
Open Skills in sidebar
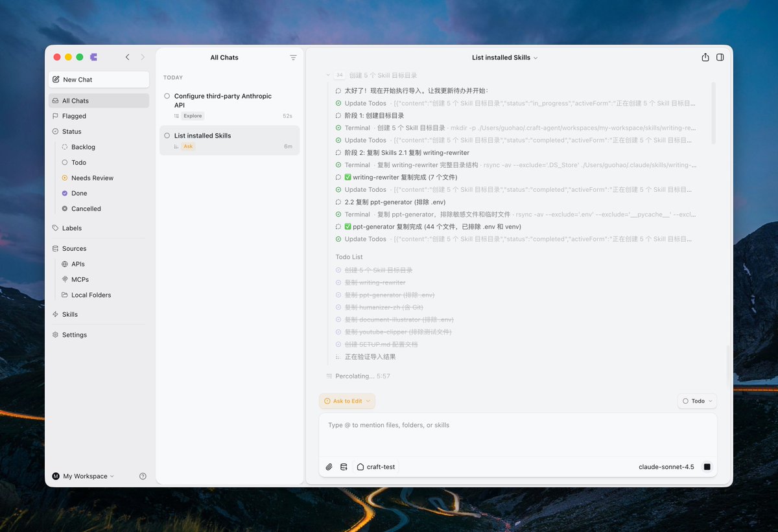click(99, 314)
